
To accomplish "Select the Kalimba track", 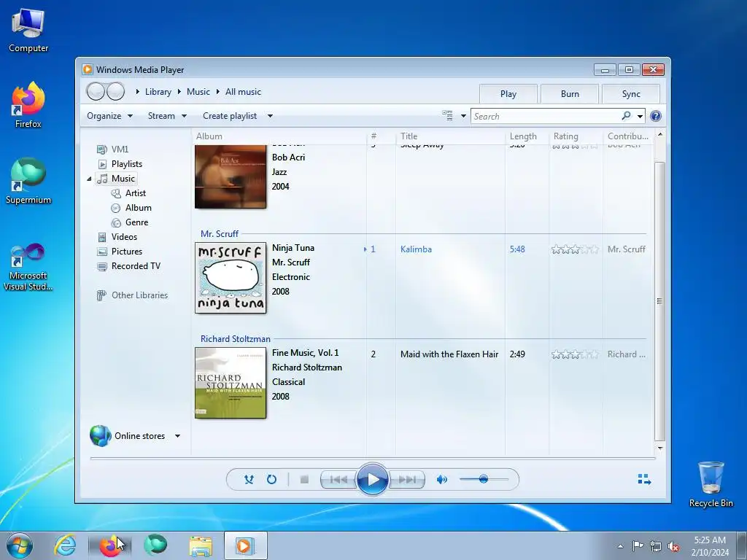I will coord(416,249).
